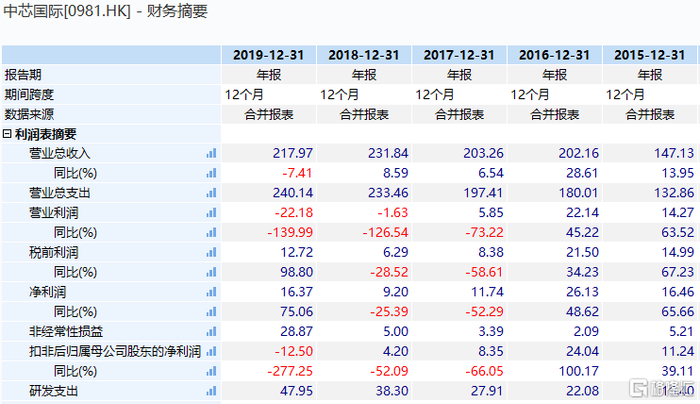Open chart icon for 同比(%) under 扣非后净利润
700x404 pixels.
click(211, 371)
